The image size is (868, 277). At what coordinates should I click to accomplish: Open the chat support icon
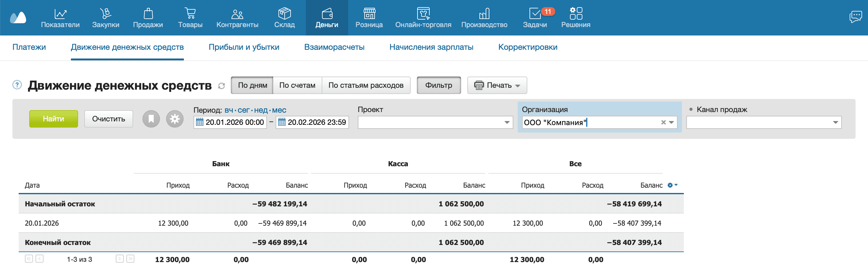pos(855,17)
